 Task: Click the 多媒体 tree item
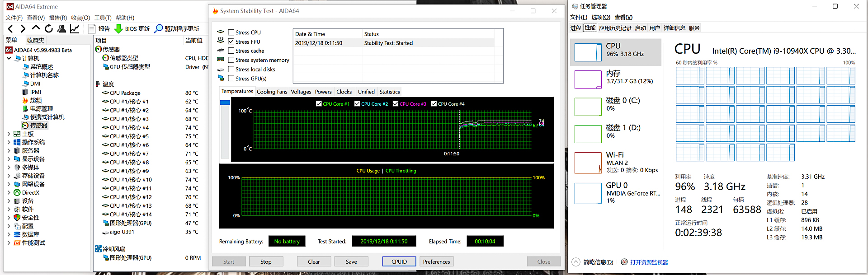tap(27, 167)
